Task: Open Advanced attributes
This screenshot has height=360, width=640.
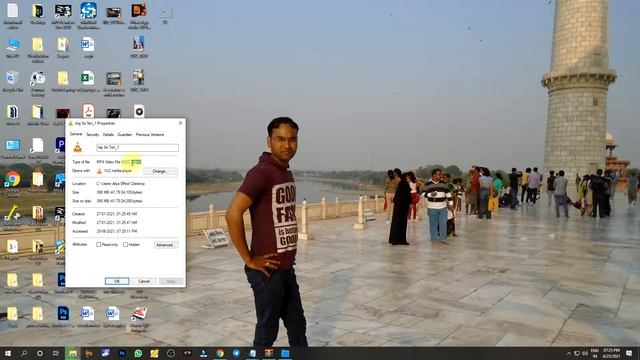Action: point(165,245)
